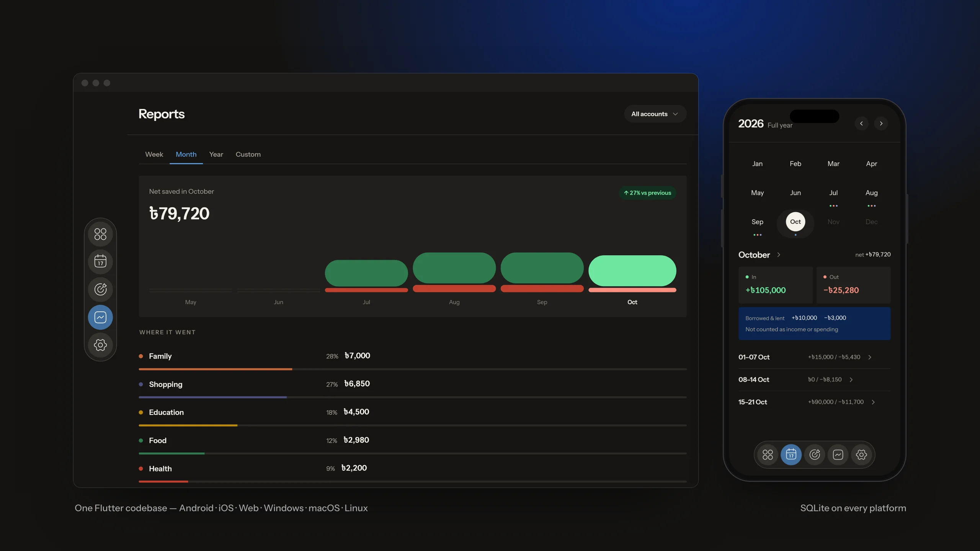Open the settings gear in desktop sidebar
This screenshot has height=551, width=980.
pos(100,345)
